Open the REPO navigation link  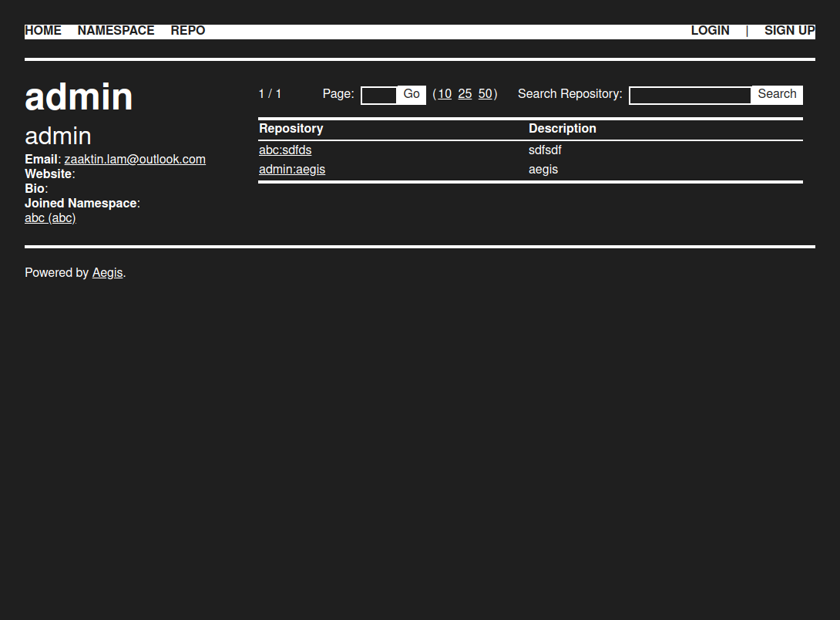[x=188, y=31]
